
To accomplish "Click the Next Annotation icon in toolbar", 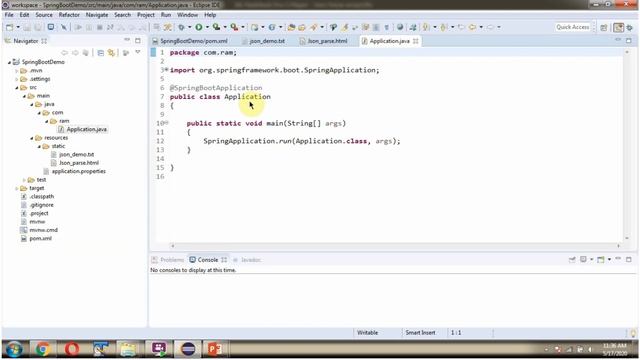I will pyautogui.click(x=426, y=27).
